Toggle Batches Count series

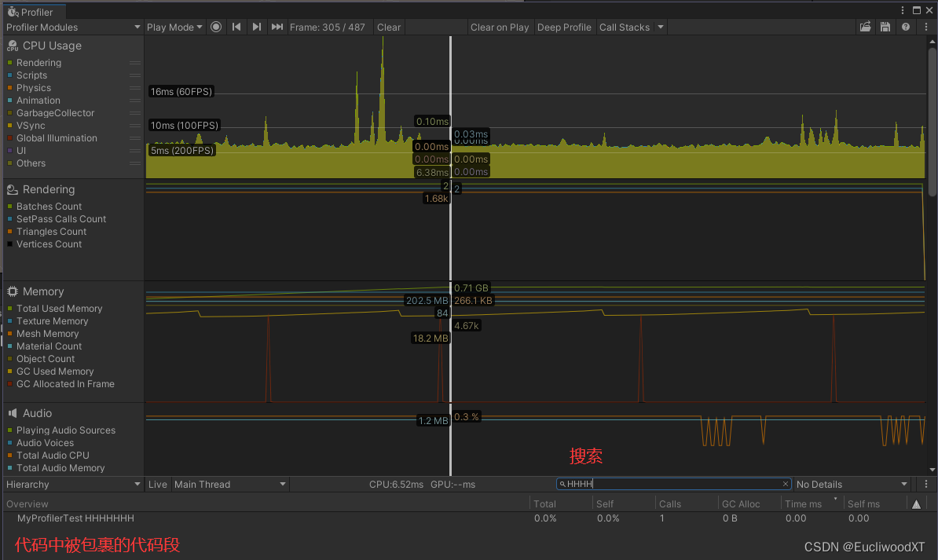pos(10,207)
